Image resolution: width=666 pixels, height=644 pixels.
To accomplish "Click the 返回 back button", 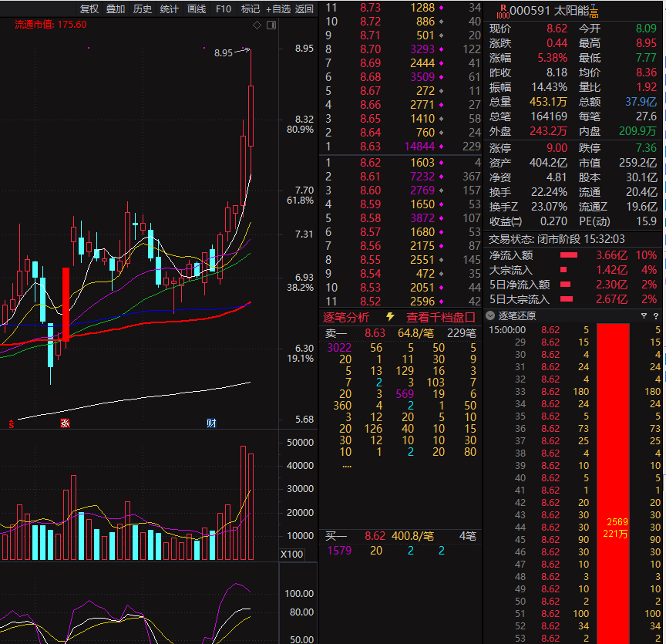I will (304, 9).
